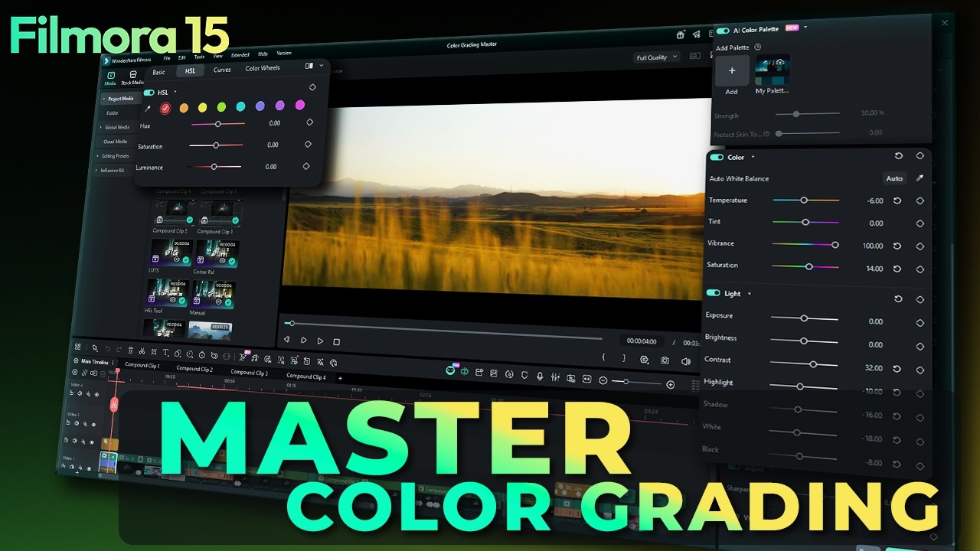The width and height of the screenshot is (980, 551).
Task: Reset the Contrast value
Action: [x=897, y=368]
